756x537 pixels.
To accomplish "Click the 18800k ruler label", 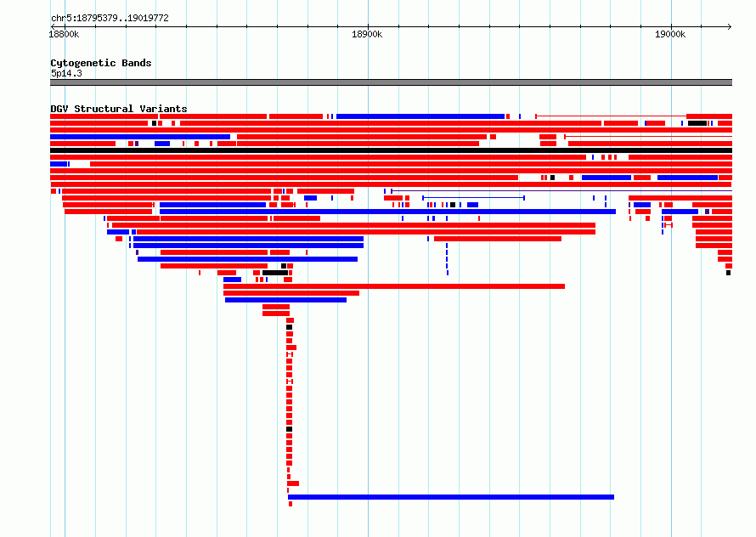I will pos(64,34).
